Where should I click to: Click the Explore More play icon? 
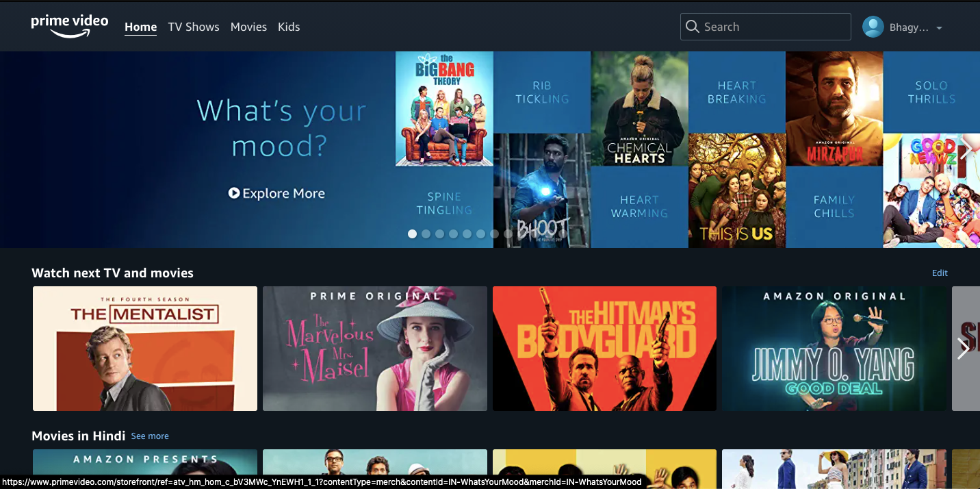234,194
